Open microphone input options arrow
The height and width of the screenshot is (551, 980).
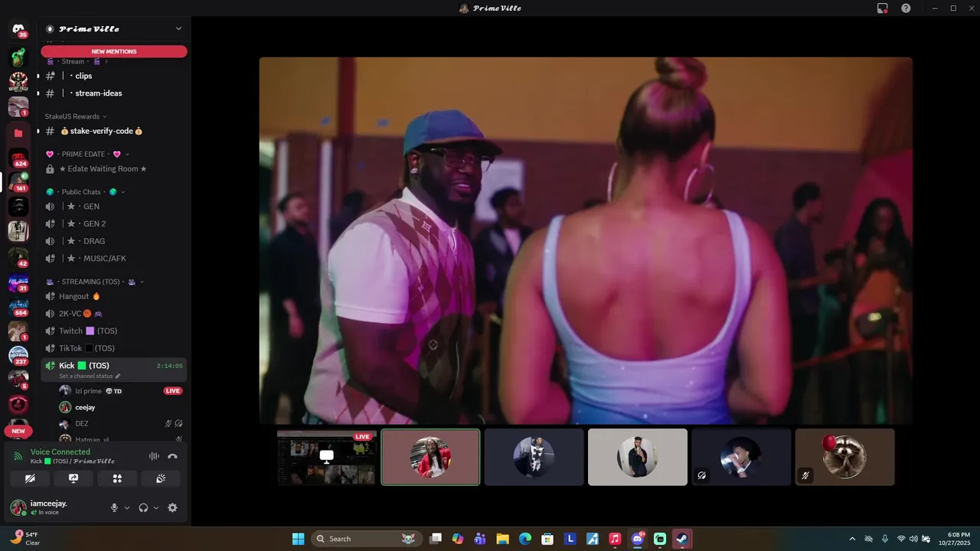(x=127, y=507)
